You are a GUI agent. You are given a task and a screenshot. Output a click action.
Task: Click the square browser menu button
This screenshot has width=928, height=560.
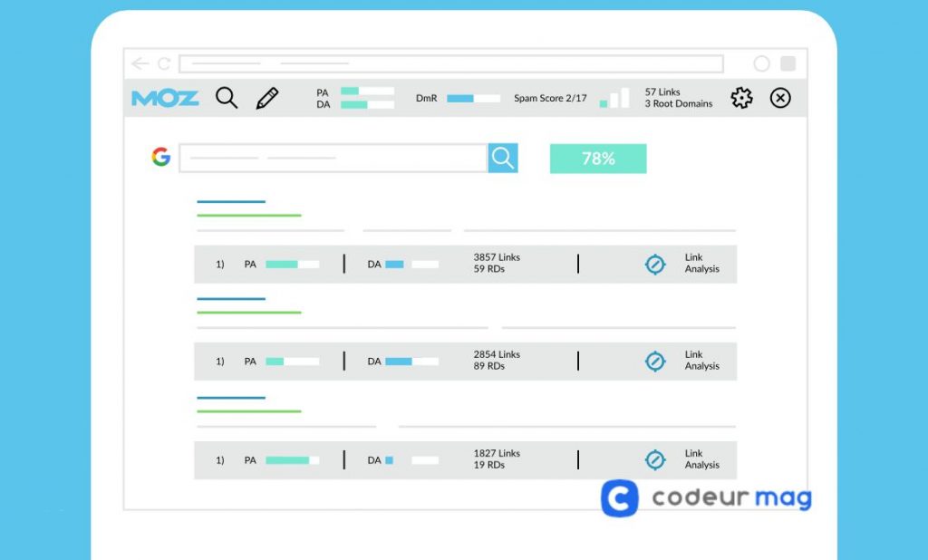click(788, 63)
